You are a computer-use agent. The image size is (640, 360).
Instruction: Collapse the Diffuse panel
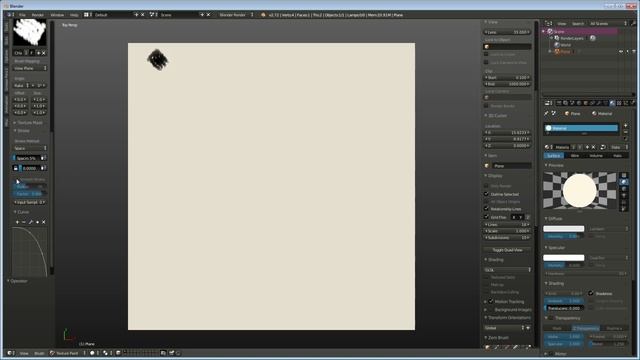pyautogui.click(x=554, y=219)
